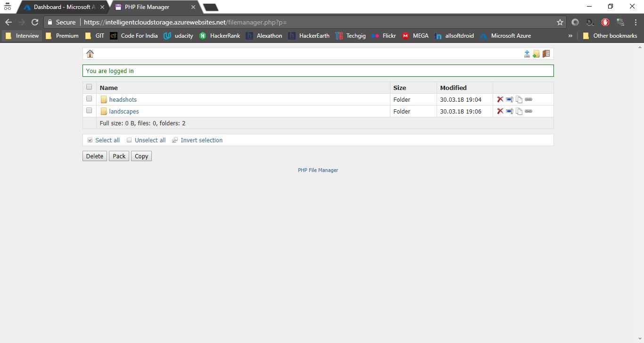Click the Select all link

(107, 140)
